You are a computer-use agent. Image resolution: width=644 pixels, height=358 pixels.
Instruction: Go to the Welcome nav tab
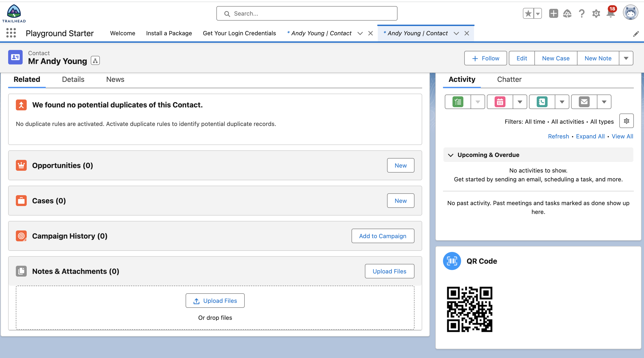(x=122, y=33)
